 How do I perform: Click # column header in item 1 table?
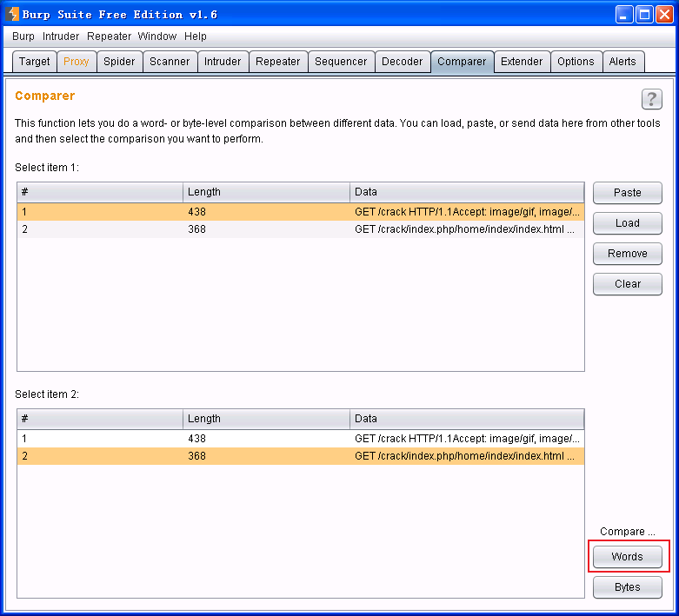tap(100, 192)
